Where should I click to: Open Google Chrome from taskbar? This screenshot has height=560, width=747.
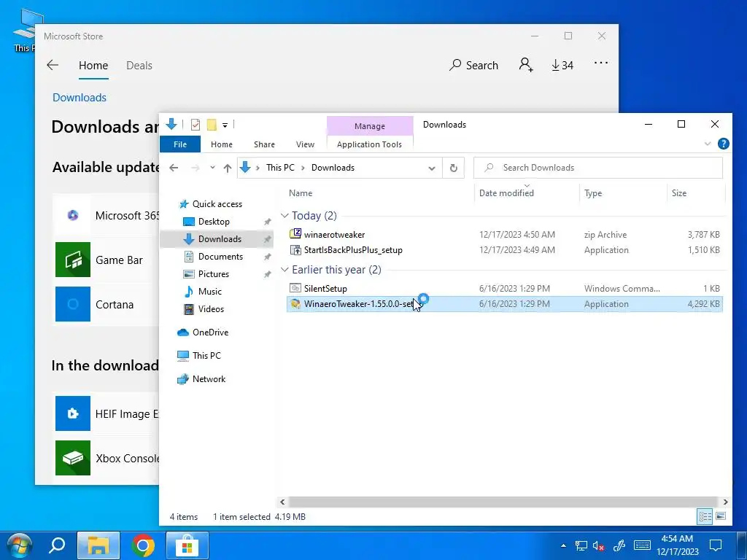coord(143,545)
